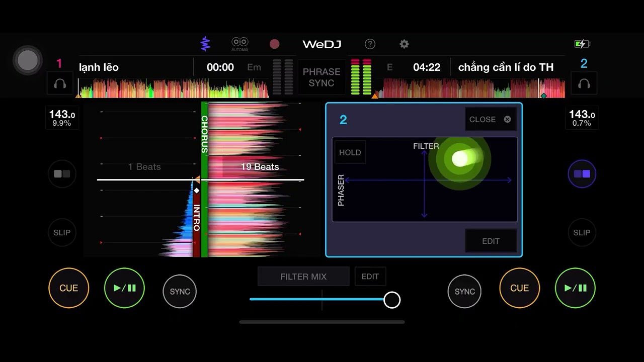Toggle HOLD in the FX pad

click(350, 152)
